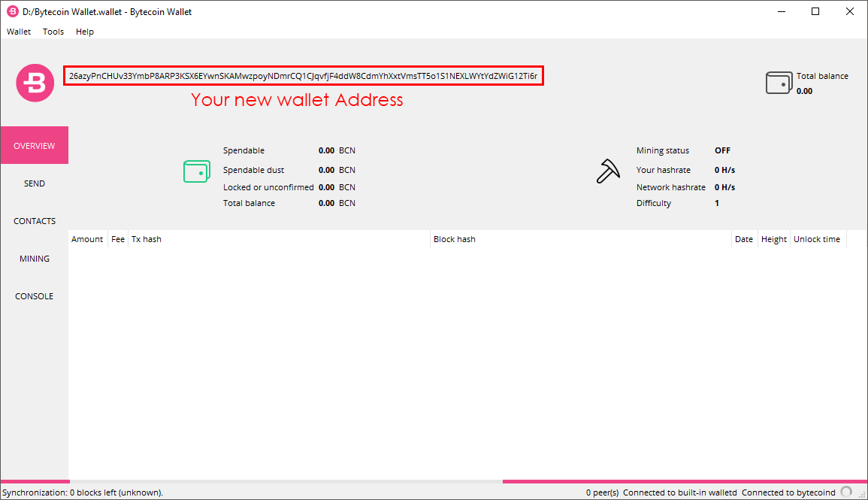
Task: Click the pink Bytecoin logo
Action: tap(35, 83)
